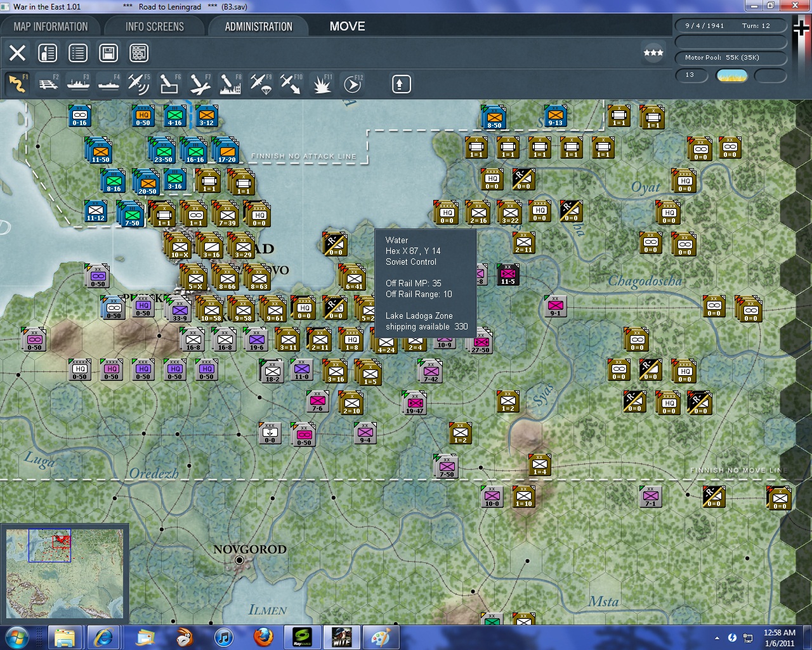812x650 pixels.
Task: Open the preferences icon beside the X
Action: (48, 53)
